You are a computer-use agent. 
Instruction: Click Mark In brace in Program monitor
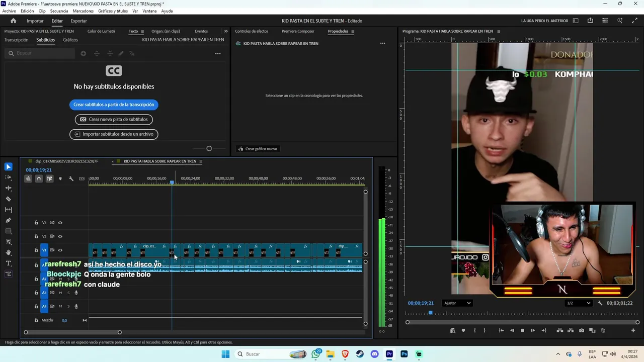(474, 330)
